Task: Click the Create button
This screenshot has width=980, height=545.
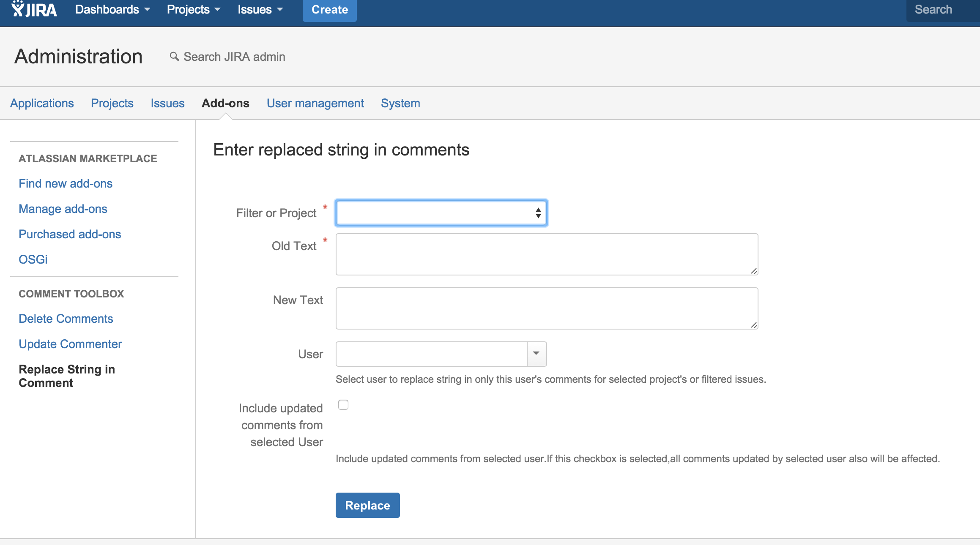Action: pos(330,10)
